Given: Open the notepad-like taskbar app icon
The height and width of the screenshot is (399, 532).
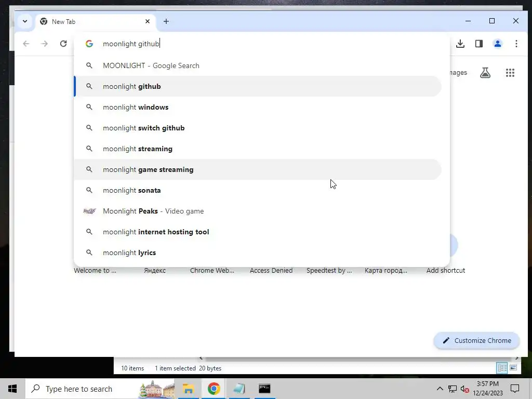Looking at the screenshot, I should 239,389.
